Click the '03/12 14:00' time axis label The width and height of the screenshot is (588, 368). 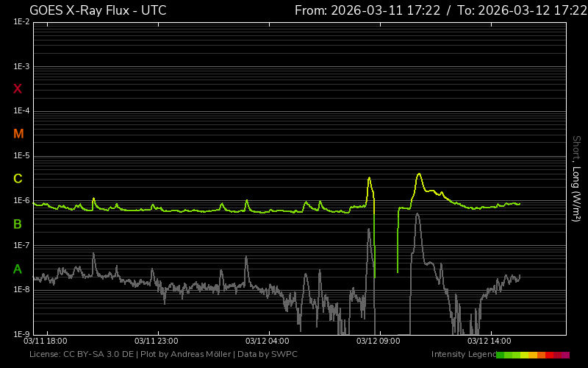point(490,341)
